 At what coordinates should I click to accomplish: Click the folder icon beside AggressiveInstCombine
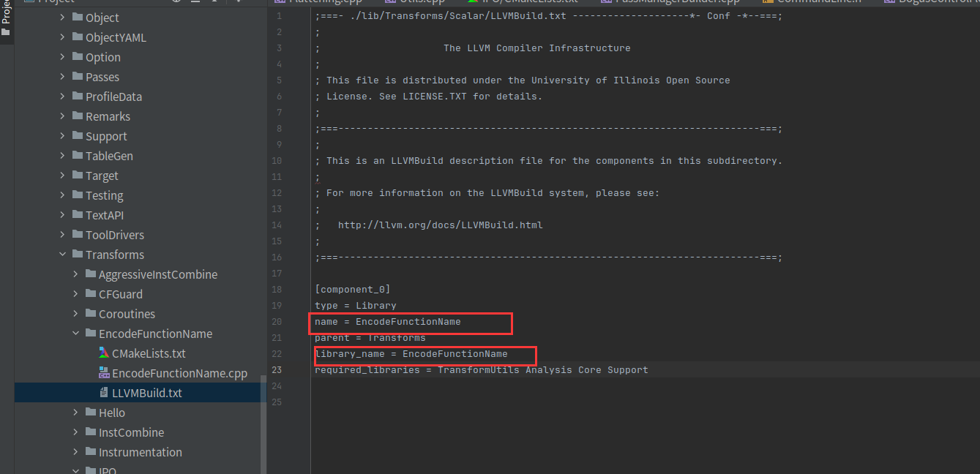pos(91,274)
